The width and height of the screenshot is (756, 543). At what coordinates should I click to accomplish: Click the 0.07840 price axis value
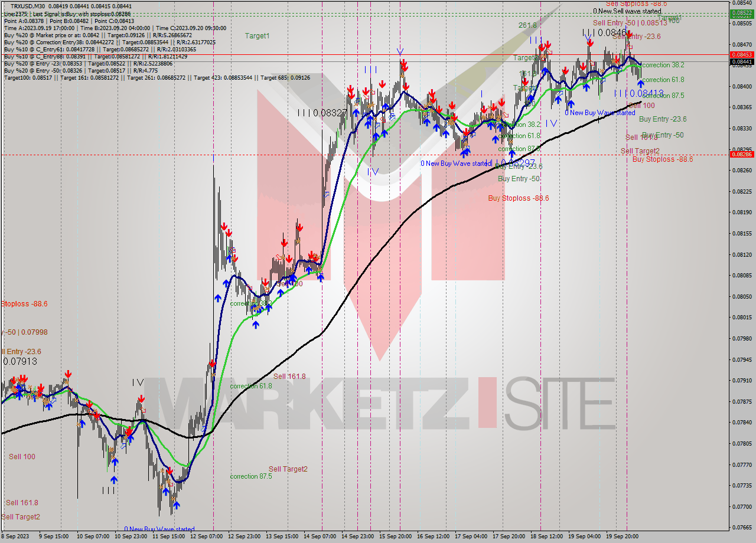pos(742,422)
